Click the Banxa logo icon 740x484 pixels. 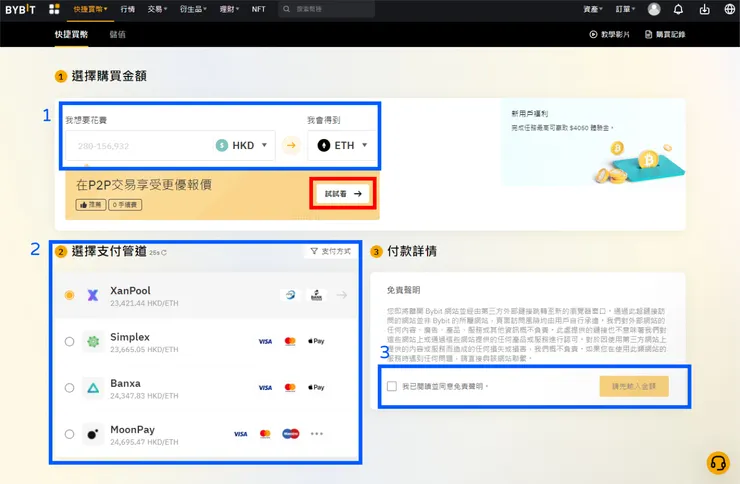[93, 388]
